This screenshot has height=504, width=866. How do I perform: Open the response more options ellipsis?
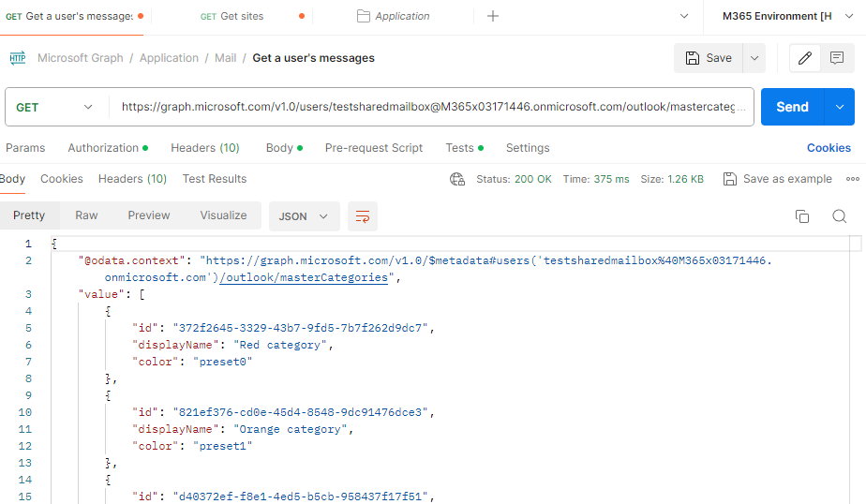[x=853, y=179]
